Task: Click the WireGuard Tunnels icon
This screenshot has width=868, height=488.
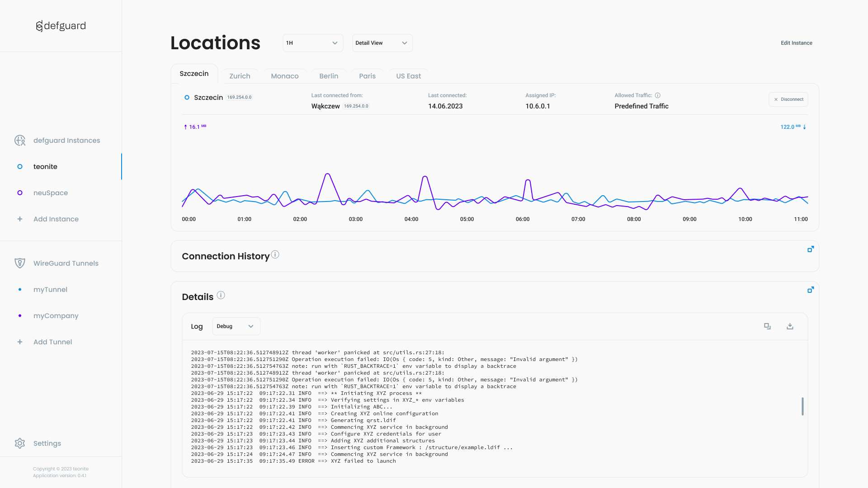Action: pos(20,263)
